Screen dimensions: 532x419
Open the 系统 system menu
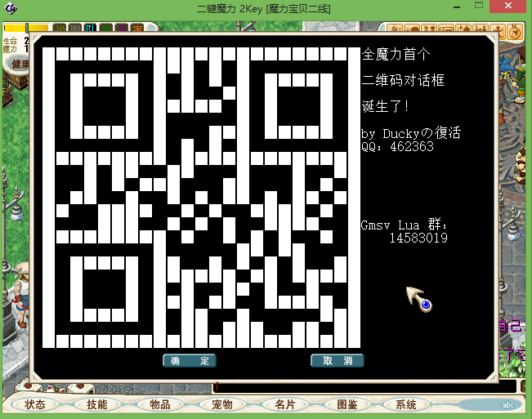tap(406, 404)
